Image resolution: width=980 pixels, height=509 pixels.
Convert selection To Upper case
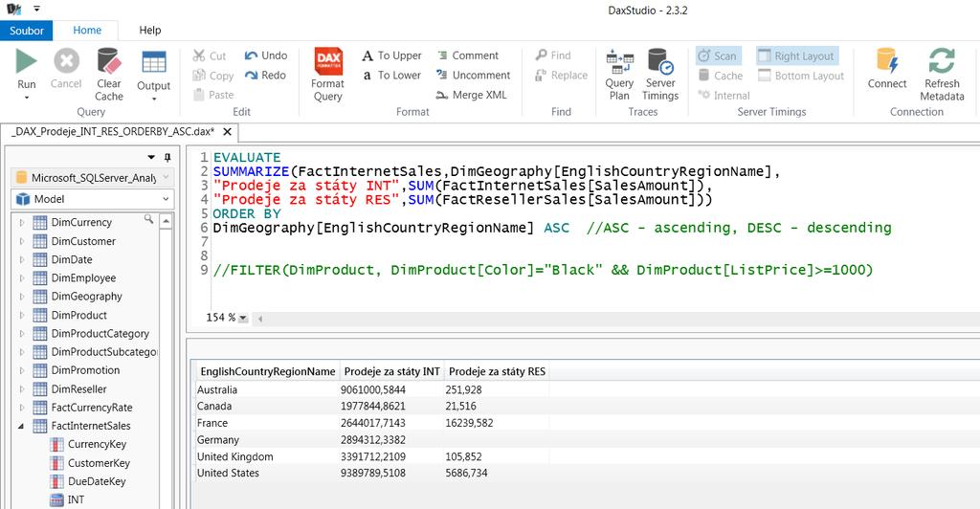click(391, 55)
